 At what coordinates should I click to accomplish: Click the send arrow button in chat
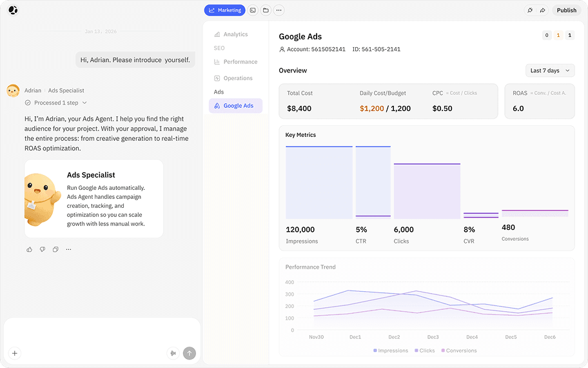tap(190, 353)
